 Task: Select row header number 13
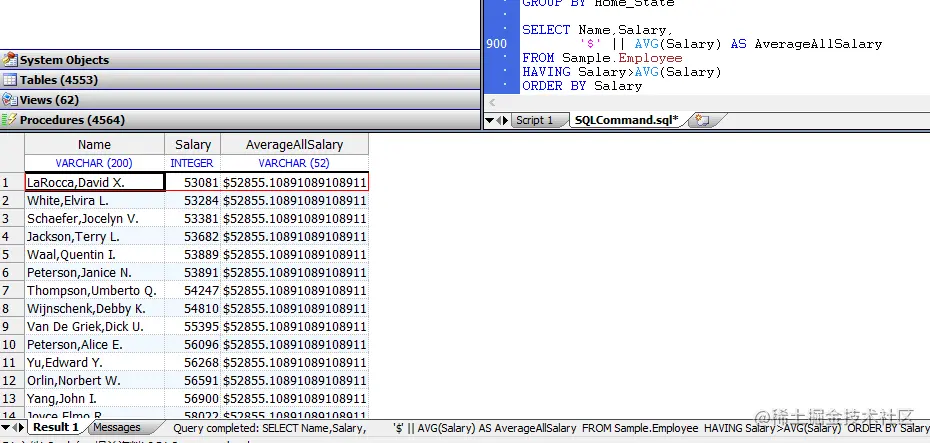coord(12,398)
